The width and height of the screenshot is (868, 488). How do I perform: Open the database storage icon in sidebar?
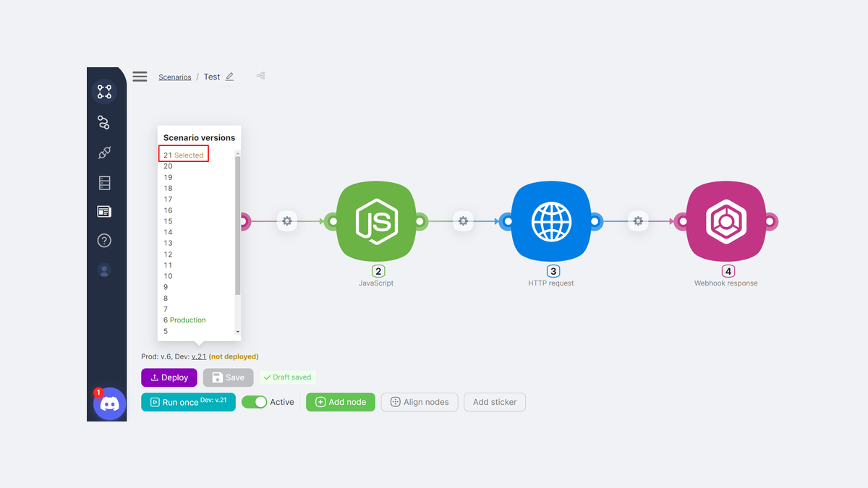point(104,182)
